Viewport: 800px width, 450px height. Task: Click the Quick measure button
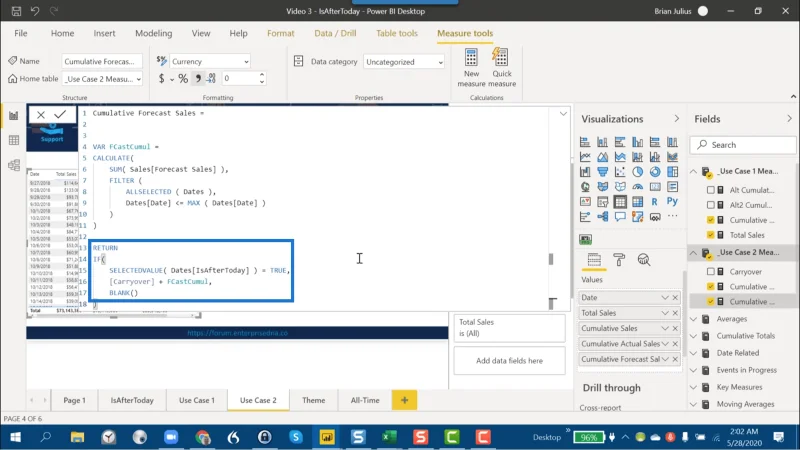[502, 68]
